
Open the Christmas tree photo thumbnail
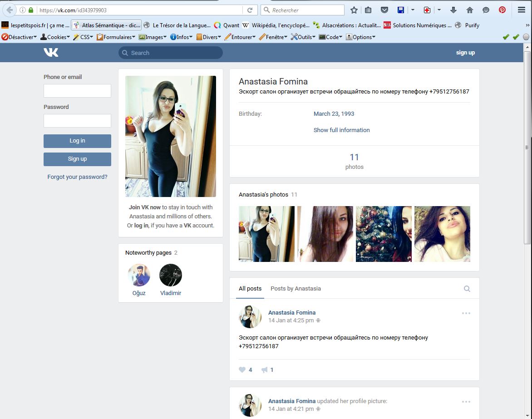(384, 234)
